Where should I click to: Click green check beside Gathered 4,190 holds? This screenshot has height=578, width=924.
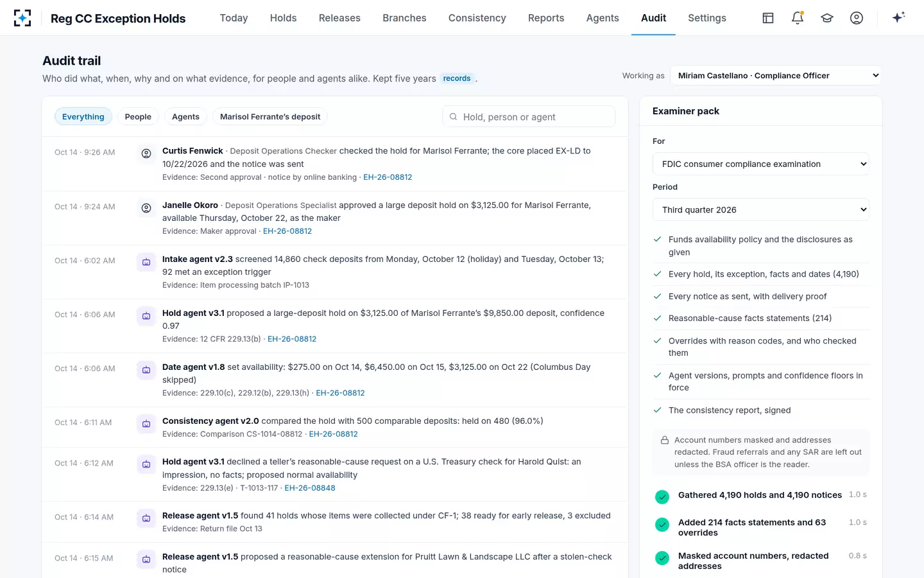point(662,496)
